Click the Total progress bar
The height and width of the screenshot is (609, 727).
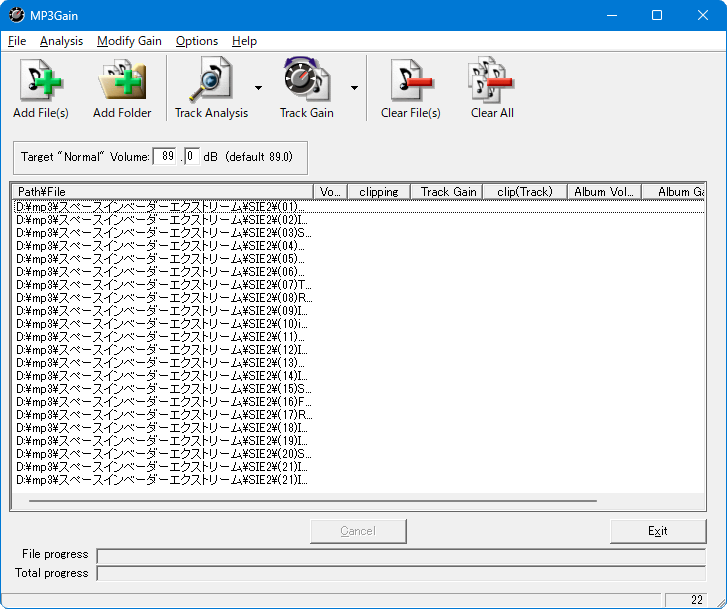[x=401, y=573]
